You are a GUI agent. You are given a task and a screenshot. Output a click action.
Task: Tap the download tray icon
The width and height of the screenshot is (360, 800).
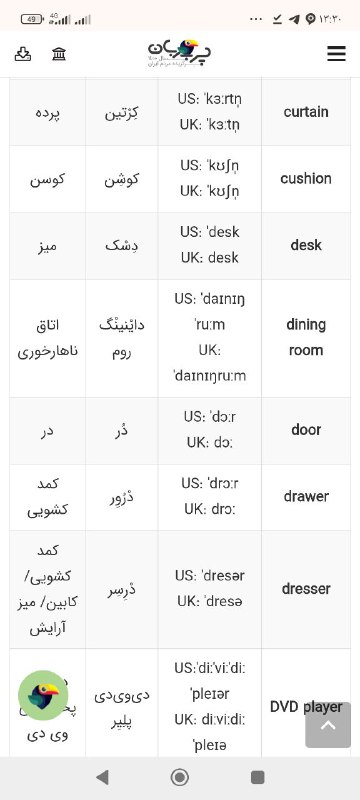22,54
